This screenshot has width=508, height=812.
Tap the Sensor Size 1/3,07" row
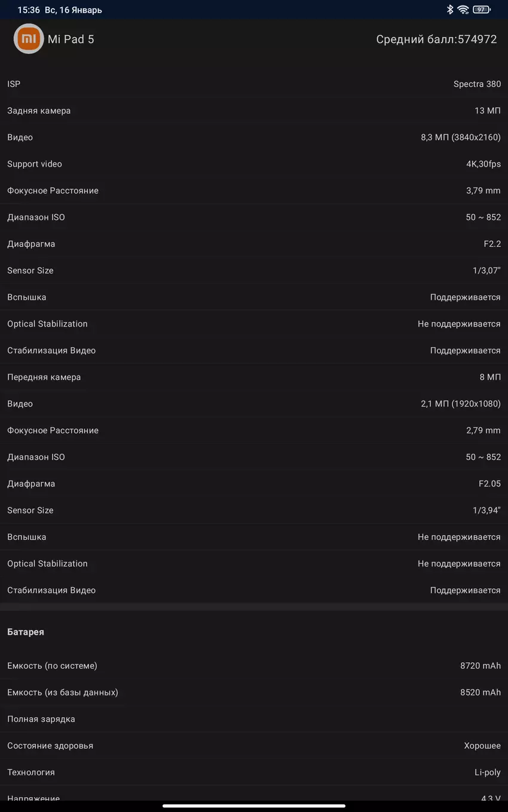pos(254,270)
